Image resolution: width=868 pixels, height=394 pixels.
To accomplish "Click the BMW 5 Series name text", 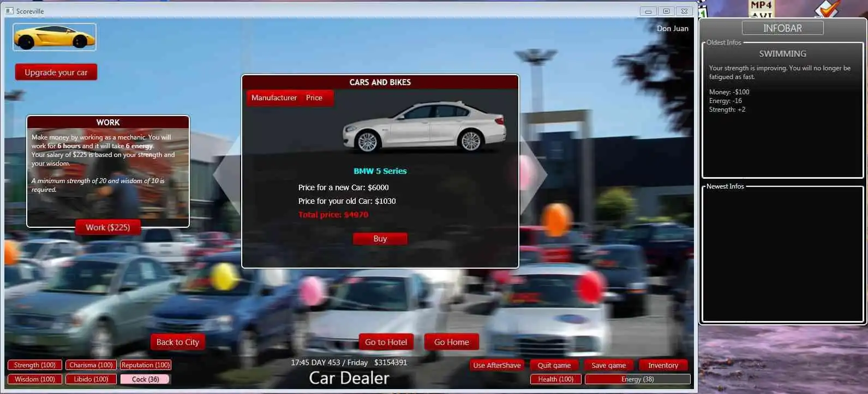I will pos(380,171).
